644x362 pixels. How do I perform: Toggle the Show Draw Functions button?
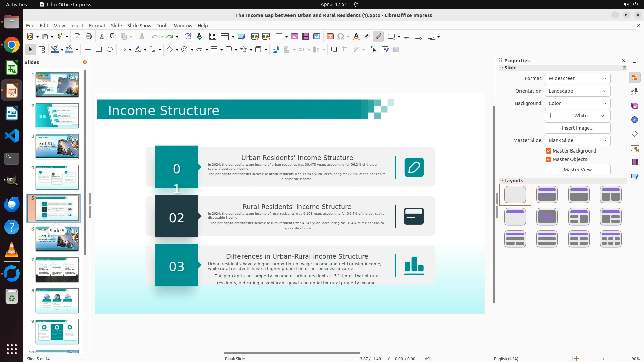coord(378,37)
